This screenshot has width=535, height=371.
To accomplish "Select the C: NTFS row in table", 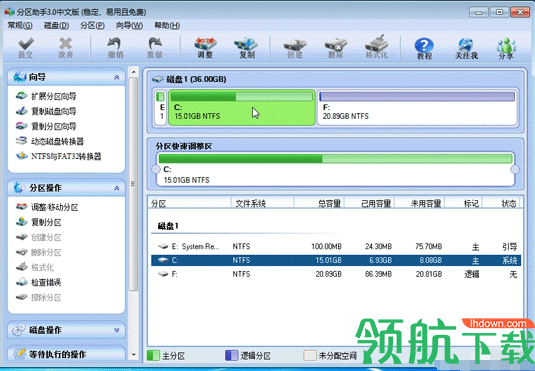I will tap(336, 260).
